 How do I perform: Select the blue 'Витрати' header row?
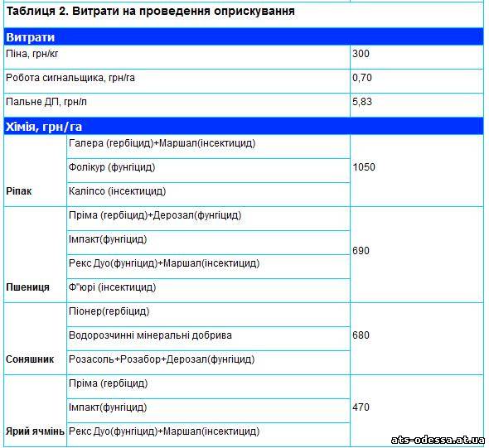click(244, 36)
